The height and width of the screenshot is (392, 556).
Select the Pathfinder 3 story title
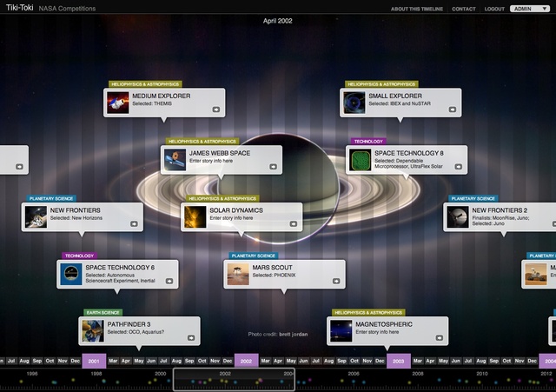129,324
